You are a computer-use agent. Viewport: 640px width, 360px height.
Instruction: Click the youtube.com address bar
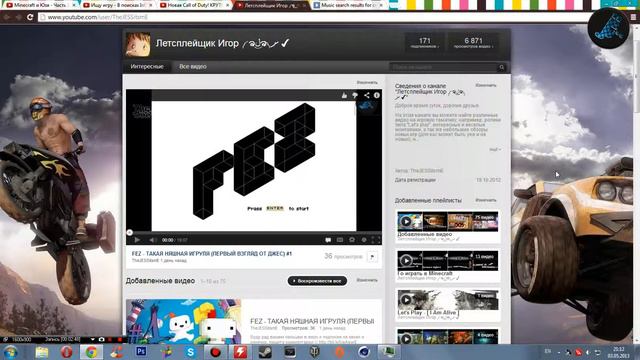click(314, 17)
